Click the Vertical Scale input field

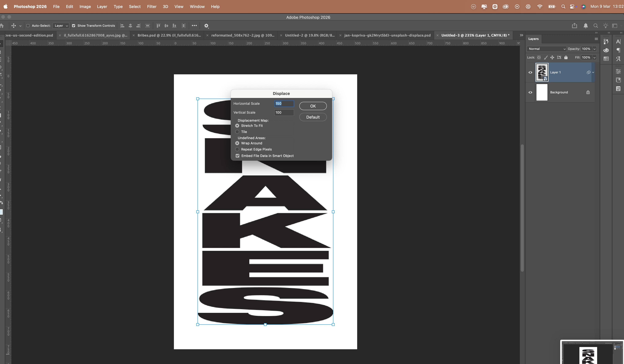[x=284, y=112]
